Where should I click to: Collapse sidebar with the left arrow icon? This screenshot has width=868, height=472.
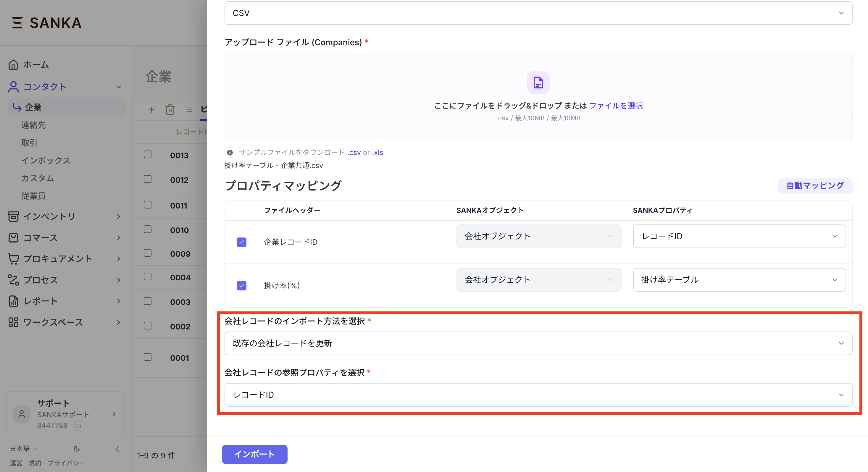coord(118,448)
